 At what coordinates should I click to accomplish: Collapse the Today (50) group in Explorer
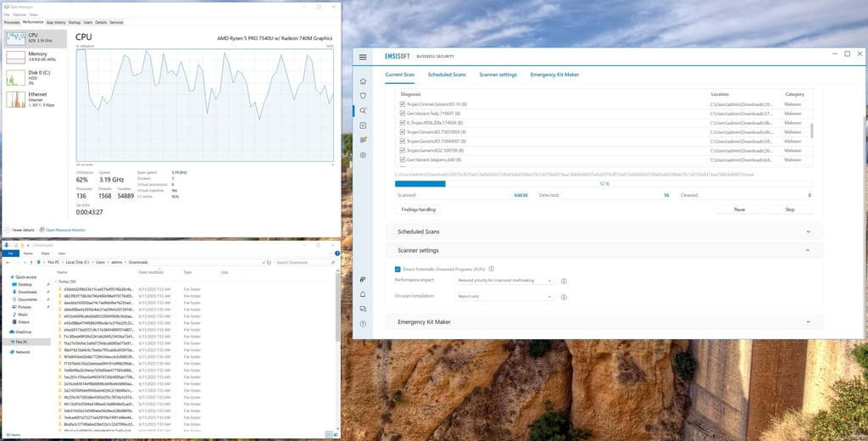tap(57, 282)
